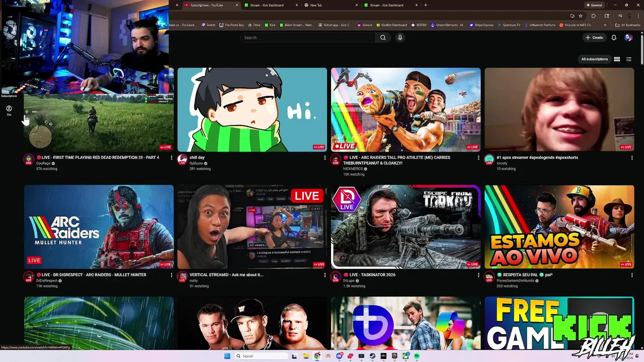
Task: Open DrDisRespect channel avatar
Action: (29, 277)
